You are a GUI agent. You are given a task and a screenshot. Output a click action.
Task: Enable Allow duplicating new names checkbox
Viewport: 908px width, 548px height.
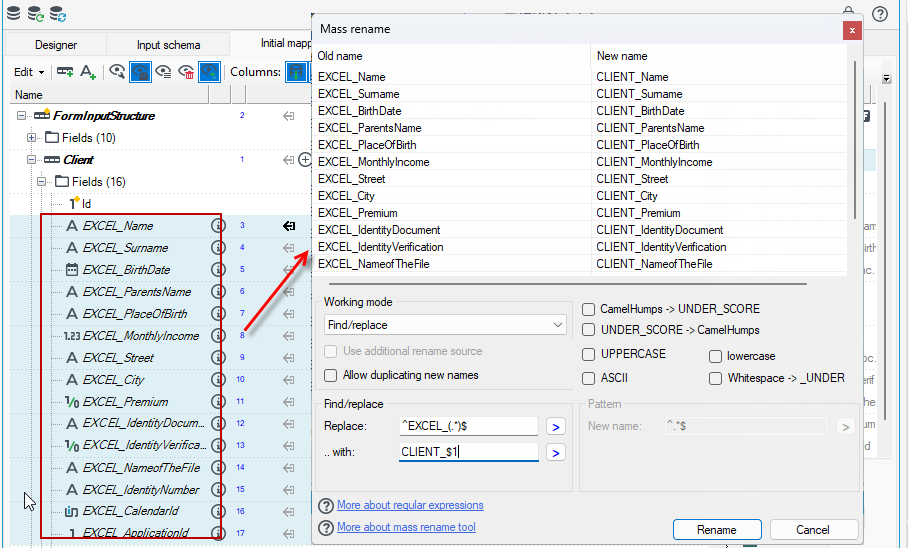[331, 375]
